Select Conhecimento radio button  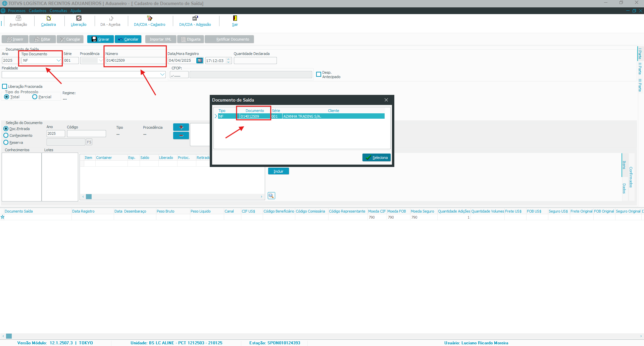pos(6,135)
